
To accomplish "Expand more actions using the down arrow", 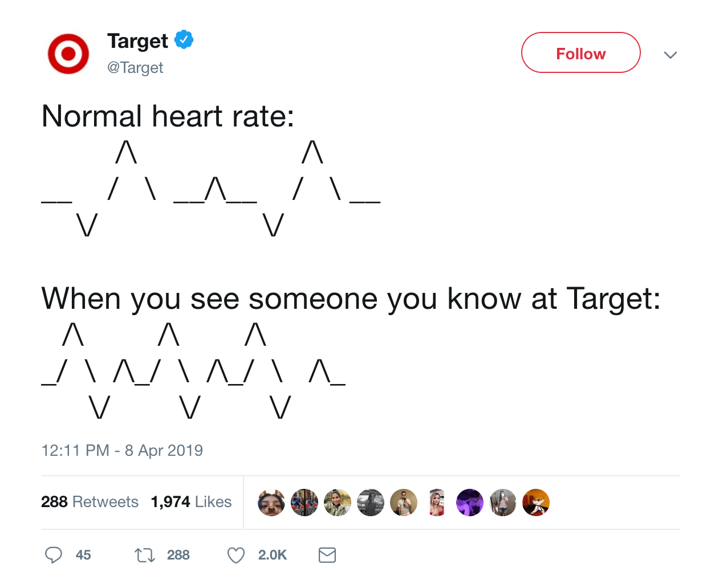I will [671, 55].
